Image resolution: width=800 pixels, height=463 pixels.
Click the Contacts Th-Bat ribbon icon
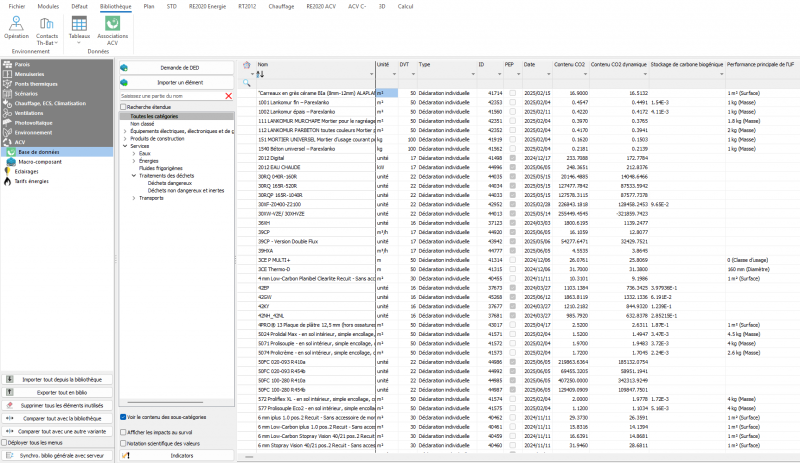pos(46,23)
